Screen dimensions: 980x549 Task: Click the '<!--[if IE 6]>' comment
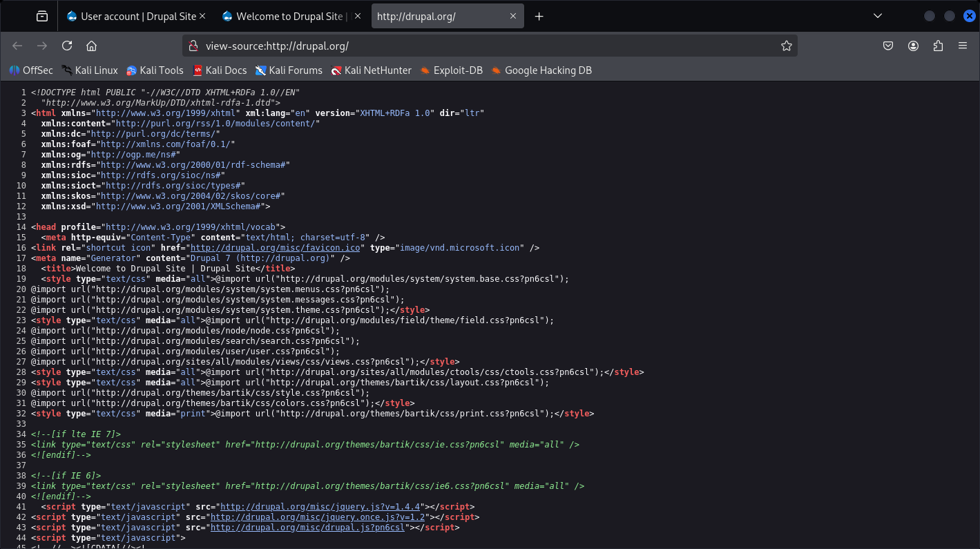pyautogui.click(x=66, y=476)
